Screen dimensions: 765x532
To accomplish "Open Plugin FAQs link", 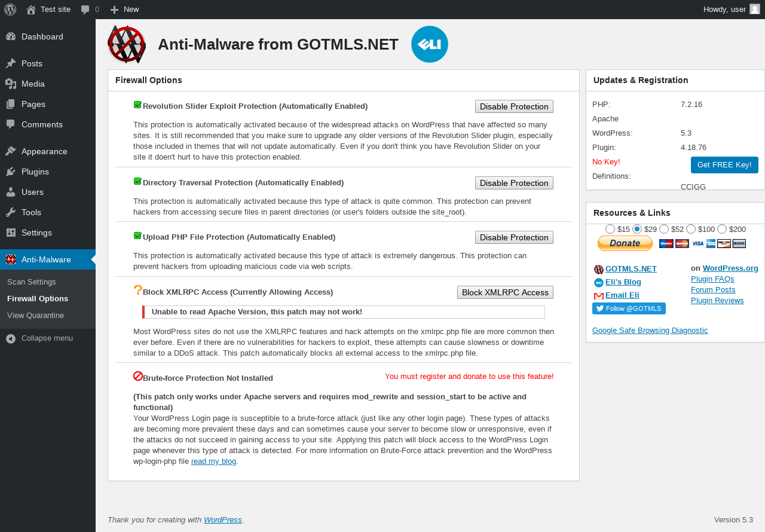I will click(712, 279).
